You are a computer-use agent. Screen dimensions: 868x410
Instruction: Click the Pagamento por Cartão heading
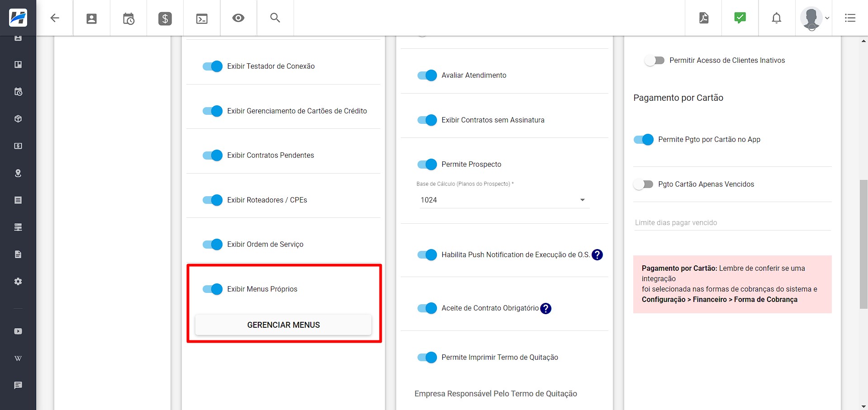point(678,98)
